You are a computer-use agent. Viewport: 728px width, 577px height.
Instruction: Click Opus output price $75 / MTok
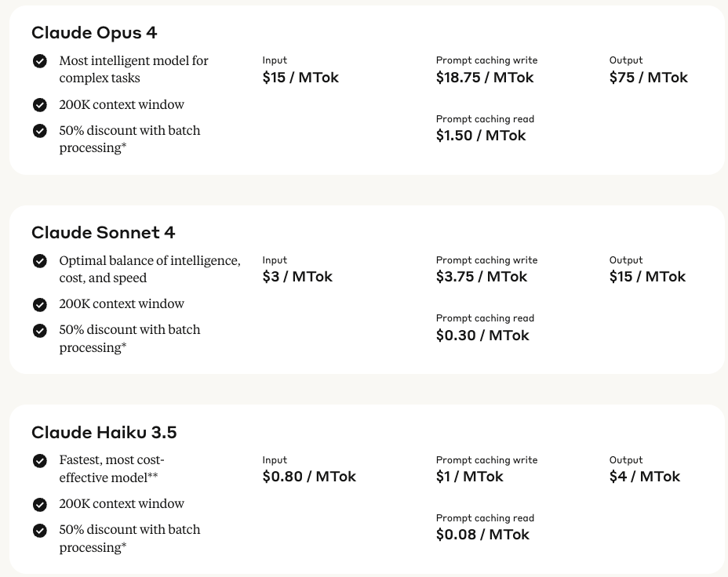point(648,78)
